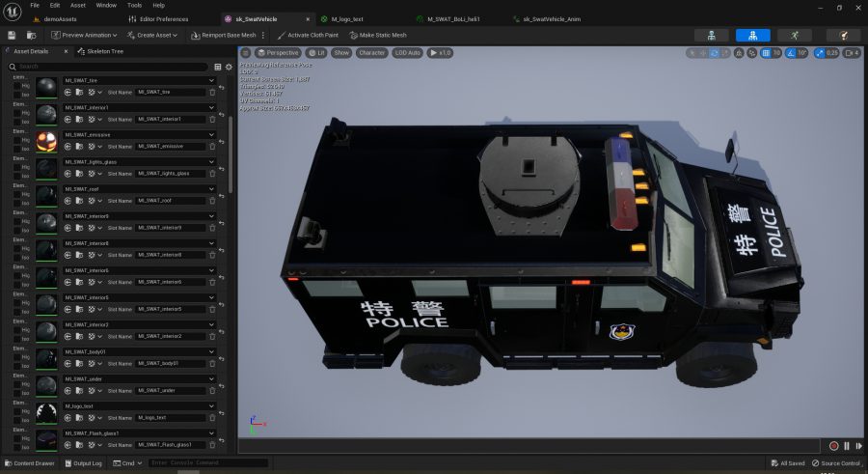Open the coordinate system toggle icon
This screenshot has height=474, width=868.
click(739, 53)
